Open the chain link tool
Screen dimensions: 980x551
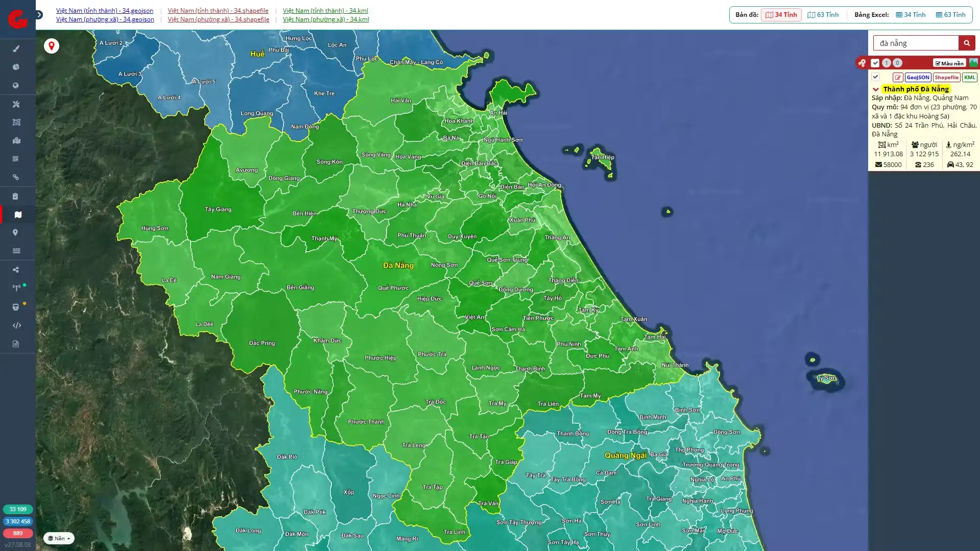tap(16, 177)
